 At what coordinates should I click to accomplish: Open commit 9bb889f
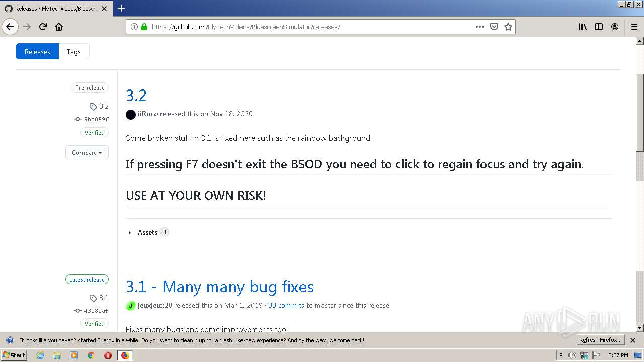coord(96,119)
